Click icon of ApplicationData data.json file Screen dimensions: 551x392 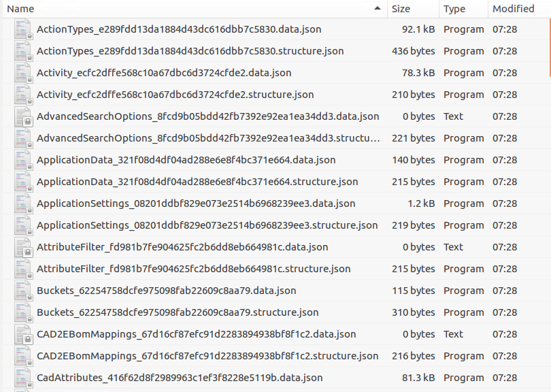[x=22, y=160]
